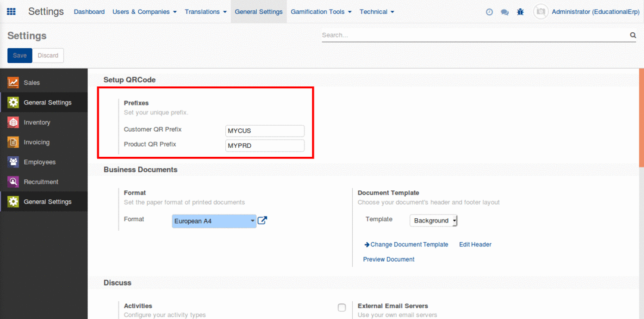Click the Recruitment icon in sidebar
Image resolution: width=644 pixels, height=319 pixels.
pyautogui.click(x=14, y=182)
